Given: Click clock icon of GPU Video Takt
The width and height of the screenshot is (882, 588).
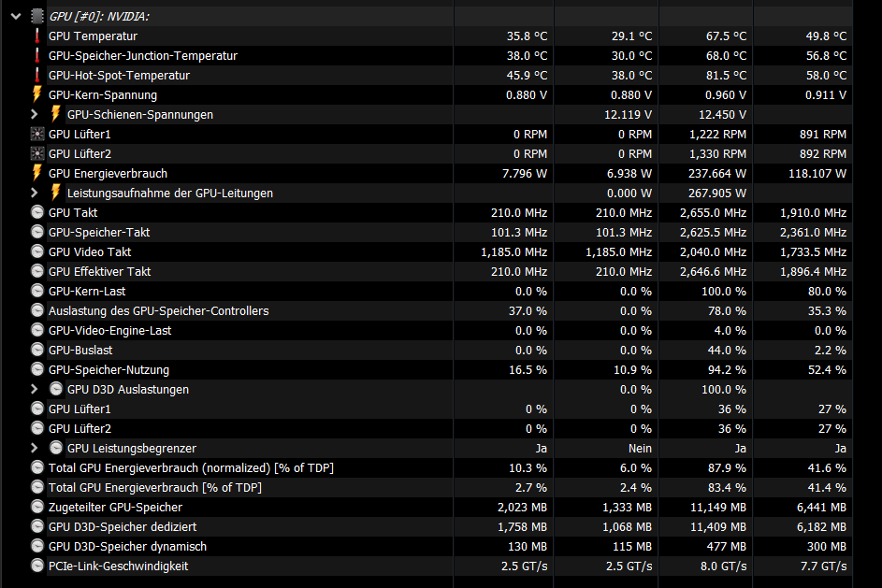Looking at the screenshot, I should [37, 251].
